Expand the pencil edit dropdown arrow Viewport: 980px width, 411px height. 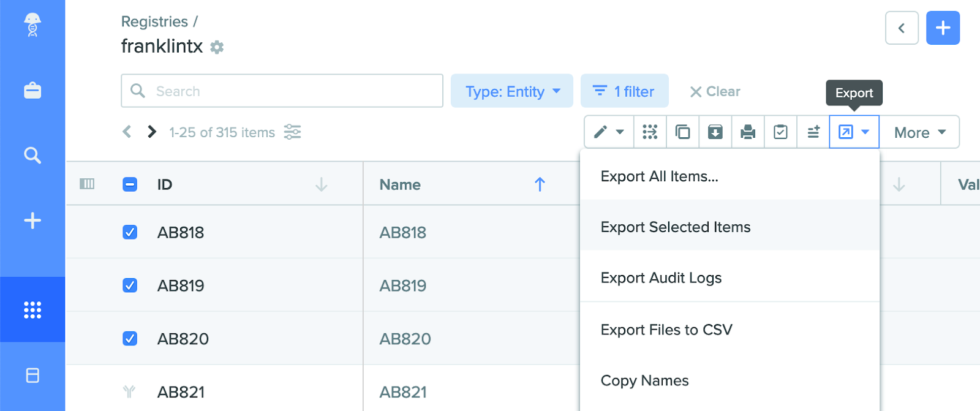pos(620,132)
